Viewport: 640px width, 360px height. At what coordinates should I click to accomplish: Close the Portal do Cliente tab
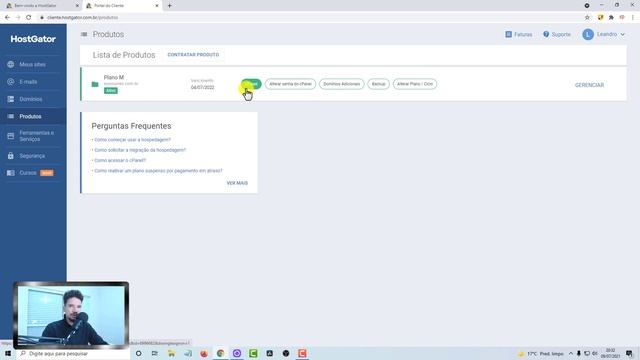pyautogui.click(x=157, y=6)
